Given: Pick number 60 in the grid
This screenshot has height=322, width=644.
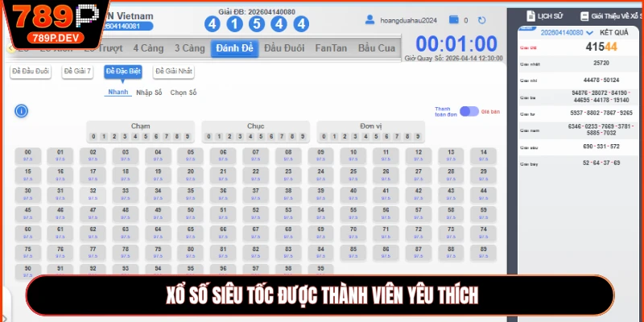Looking at the screenshot, I should click(x=27, y=233).
